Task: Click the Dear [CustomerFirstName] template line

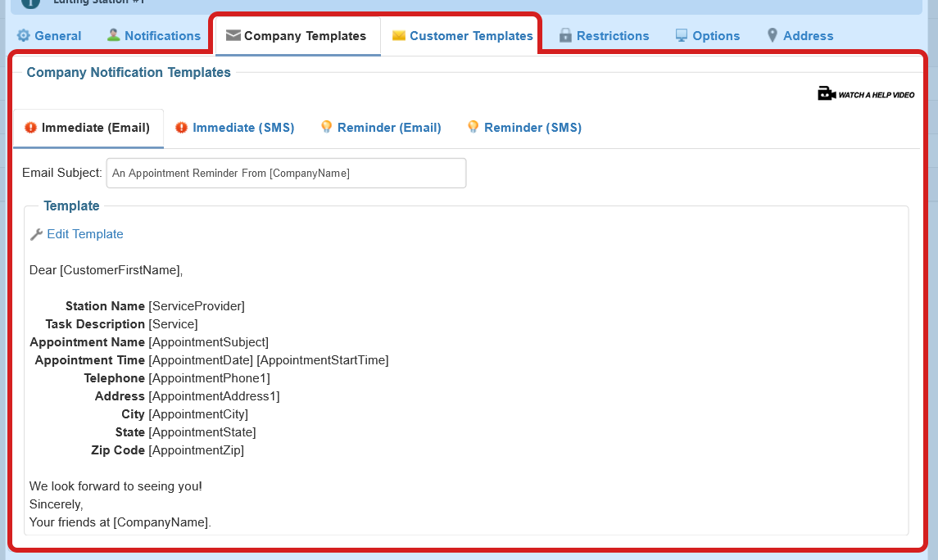Action: 106,270
